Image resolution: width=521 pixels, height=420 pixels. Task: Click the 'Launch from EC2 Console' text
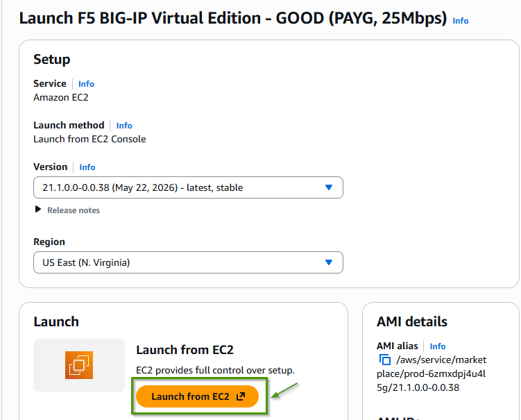tap(89, 139)
